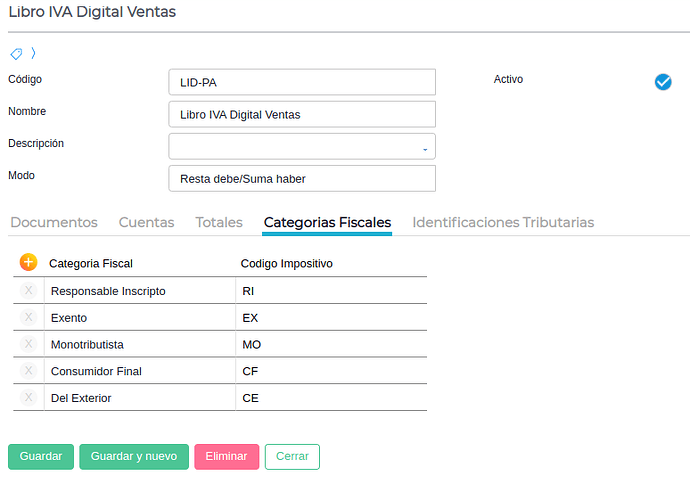Go to the Totales tab
The image size is (690, 484).
click(x=219, y=222)
